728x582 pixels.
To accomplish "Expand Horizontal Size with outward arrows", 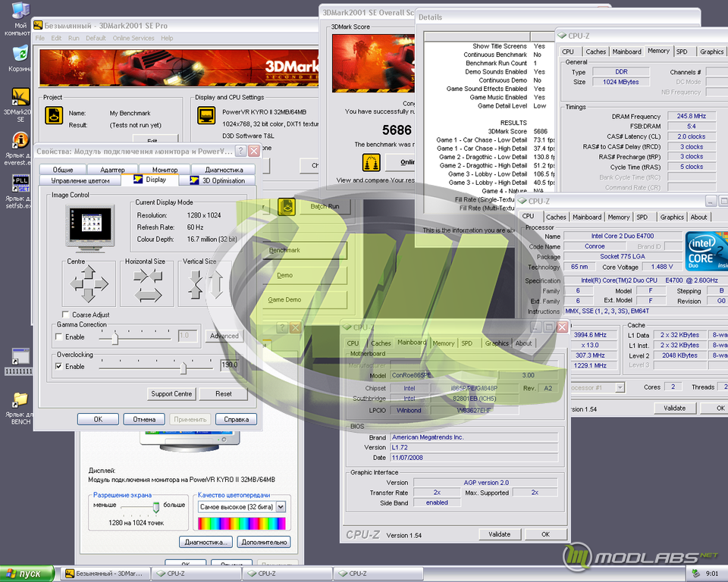I will [x=148, y=294].
